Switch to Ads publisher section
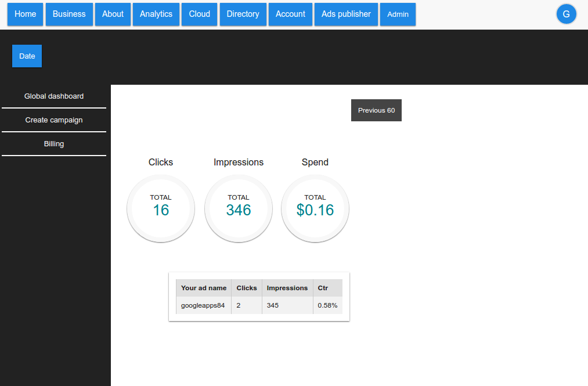 coord(346,15)
